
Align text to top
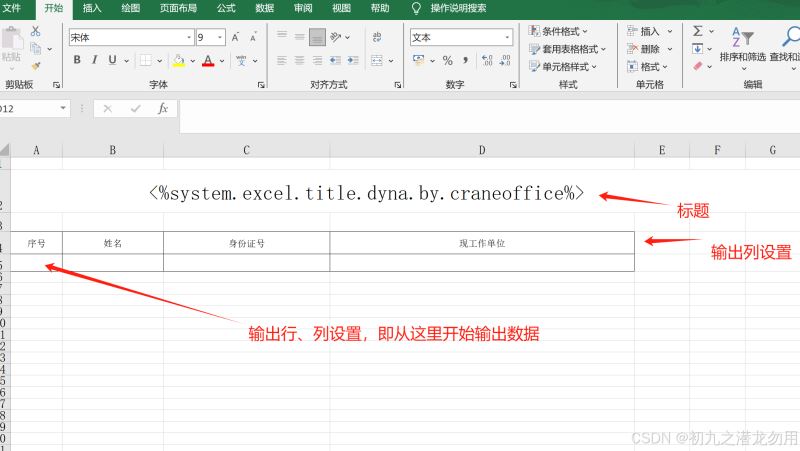point(282,36)
